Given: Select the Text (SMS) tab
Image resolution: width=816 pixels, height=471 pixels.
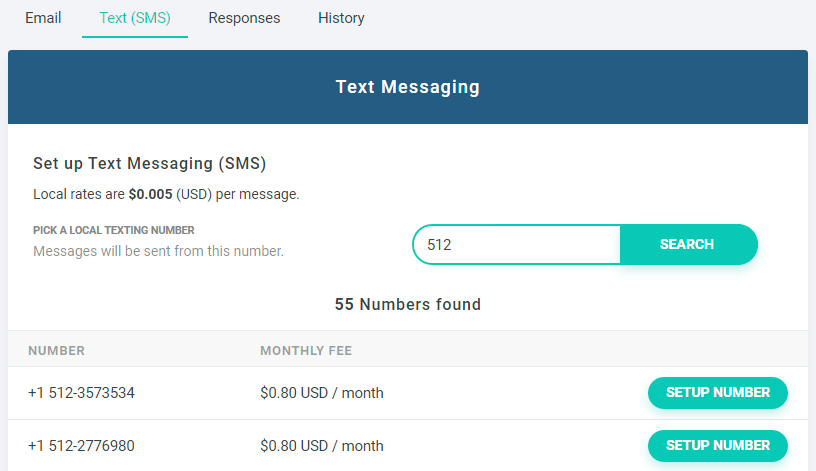Looking at the screenshot, I should pyautogui.click(x=135, y=18).
